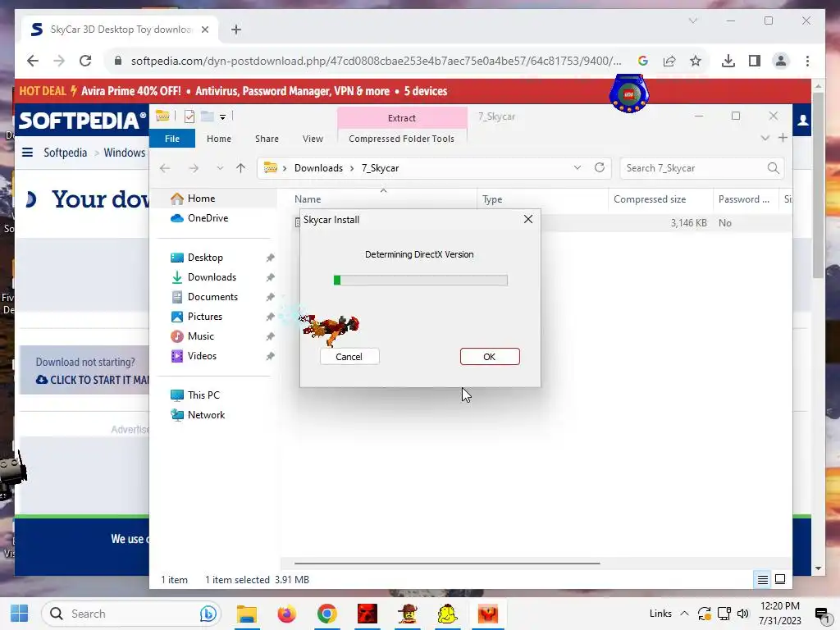This screenshot has height=630, width=840.
Task: Open Chrome profile avatar
Action: [x=781, y=61]
